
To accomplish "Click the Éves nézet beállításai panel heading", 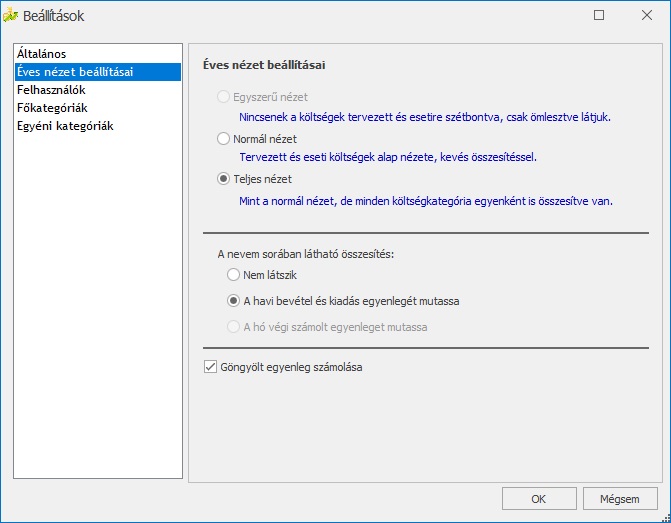I will point(263,65).
